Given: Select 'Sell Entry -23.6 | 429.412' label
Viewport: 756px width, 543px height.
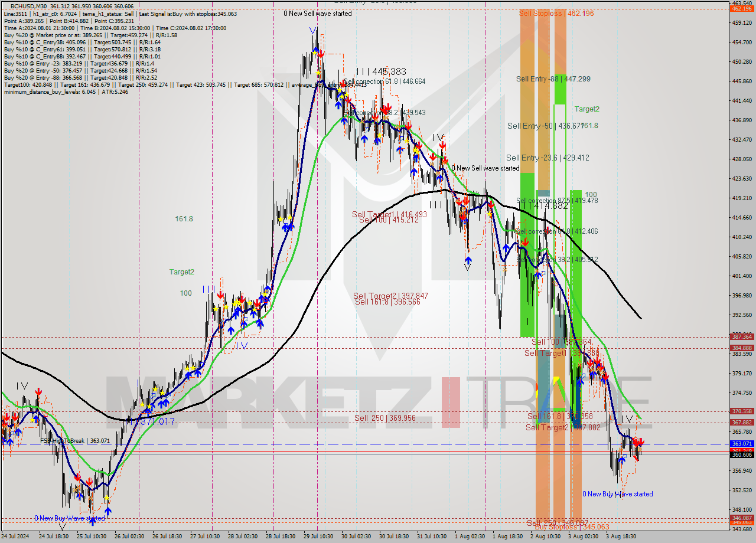Looking at the screenshot, I should click(548, 158).
